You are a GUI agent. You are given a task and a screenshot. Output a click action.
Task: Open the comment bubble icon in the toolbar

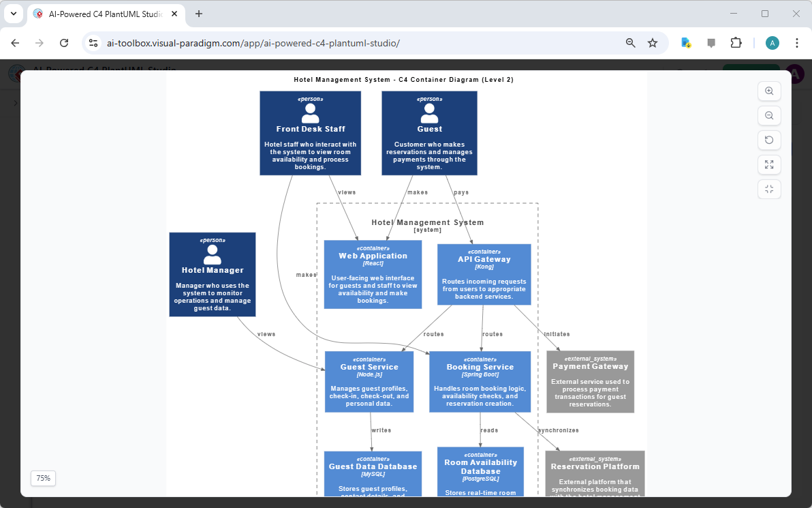710,42
